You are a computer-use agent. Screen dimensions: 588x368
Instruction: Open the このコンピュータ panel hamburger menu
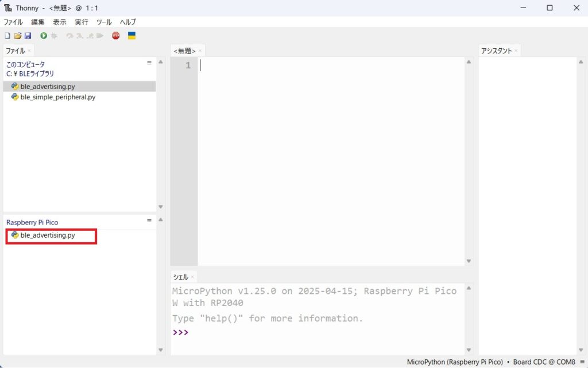[x=149, y=63]
